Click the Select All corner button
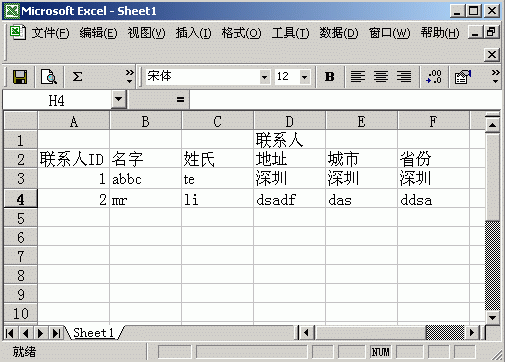The width and height of the screenshot is (505, 362). pyautogui.click(x=21, y=121)
